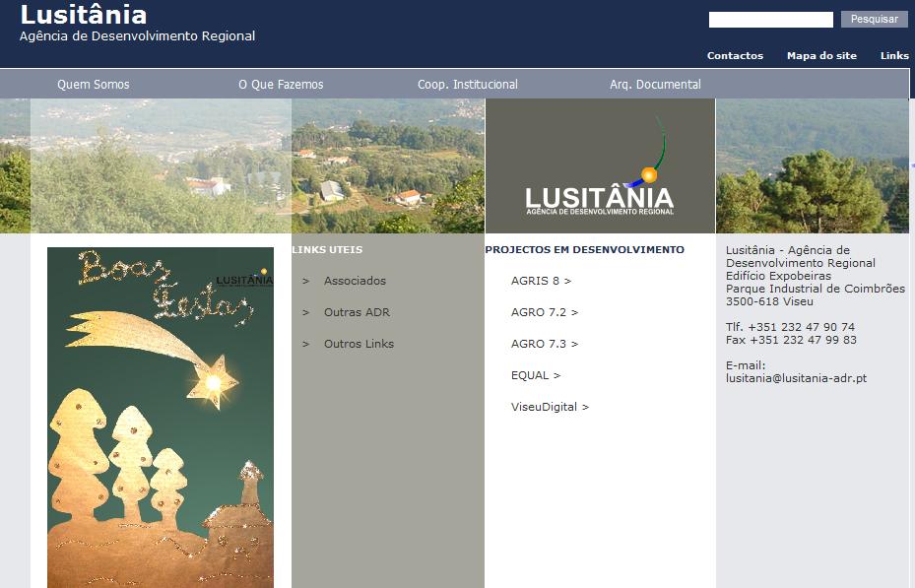Open the Associados link
Image resolution: width=915 pixels, height=588 pixels.
coord(355,281)
